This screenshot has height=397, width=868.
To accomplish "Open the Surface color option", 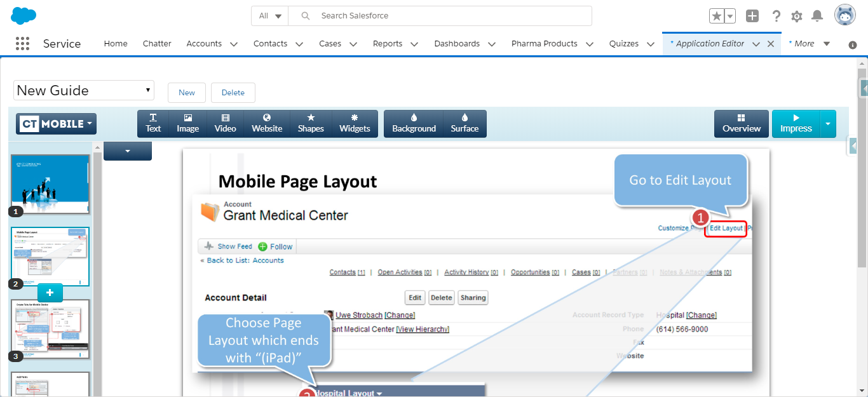I will (465, 123).
